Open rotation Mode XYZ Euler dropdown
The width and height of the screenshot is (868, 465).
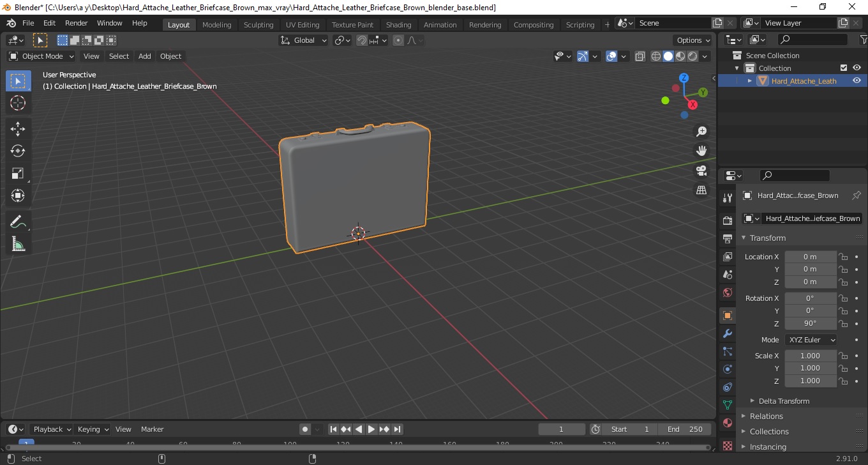pyautogui.click(x=811, y=340)
